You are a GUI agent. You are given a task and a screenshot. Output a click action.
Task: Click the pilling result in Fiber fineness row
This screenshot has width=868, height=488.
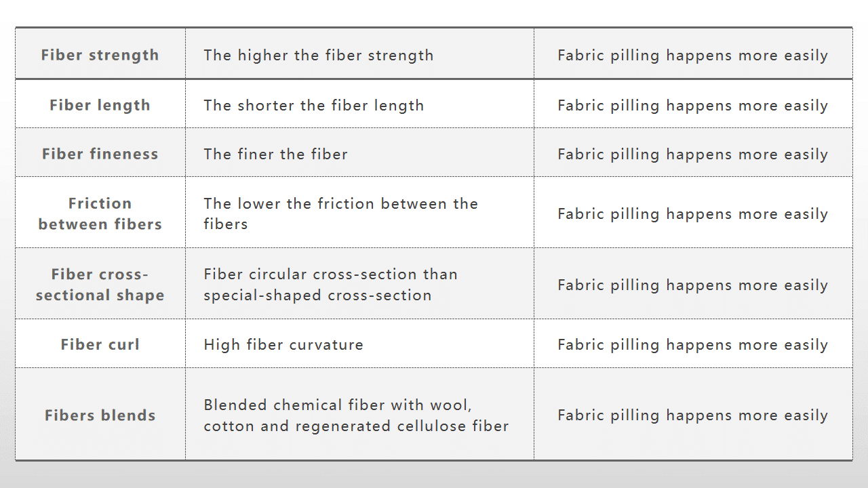[692, 154]
